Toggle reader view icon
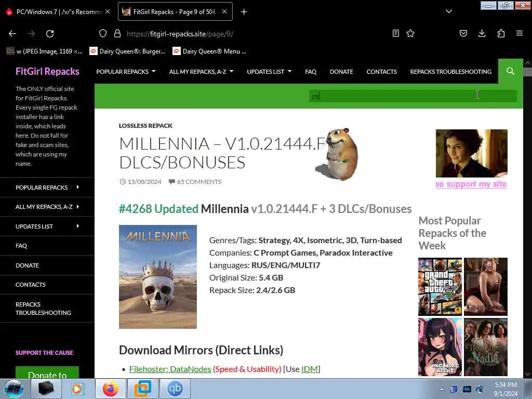Screen dimensions: 532x399 click(x=395, y=33)
